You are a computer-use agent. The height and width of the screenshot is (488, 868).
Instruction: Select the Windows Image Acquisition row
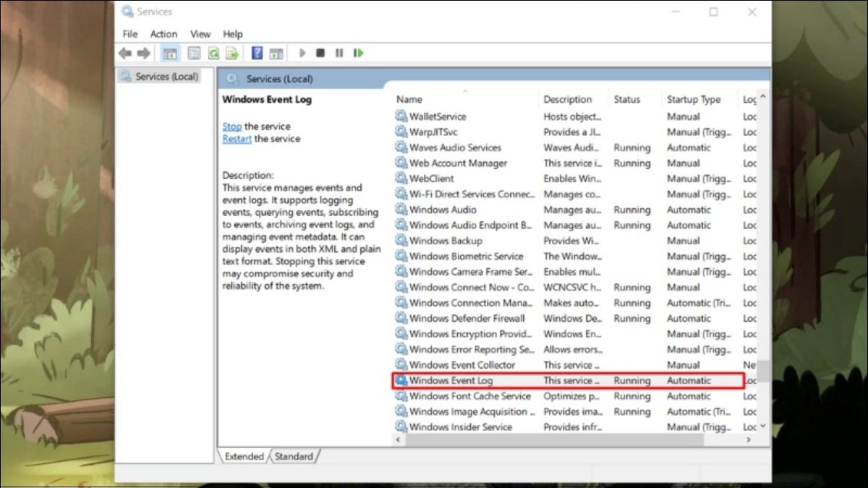coord(575,411)
